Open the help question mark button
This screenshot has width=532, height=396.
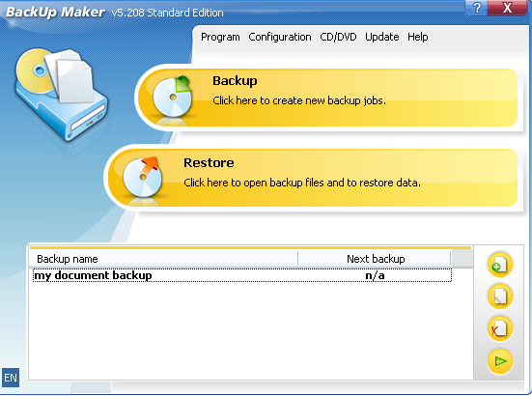pyautogui.click(x=476, y=8)
